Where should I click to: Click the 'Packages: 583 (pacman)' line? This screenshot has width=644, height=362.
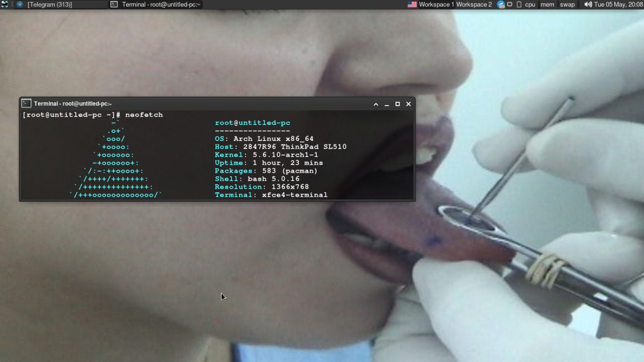266,171
